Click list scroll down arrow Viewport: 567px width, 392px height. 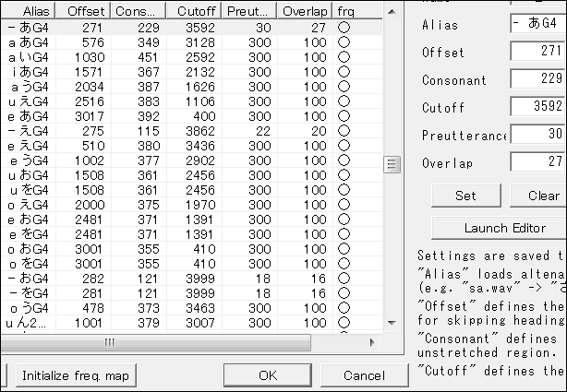(x=392, y=323)
